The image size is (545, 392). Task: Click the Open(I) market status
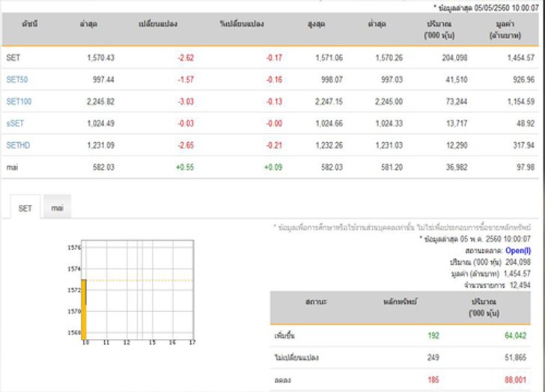tap(518, 251)
